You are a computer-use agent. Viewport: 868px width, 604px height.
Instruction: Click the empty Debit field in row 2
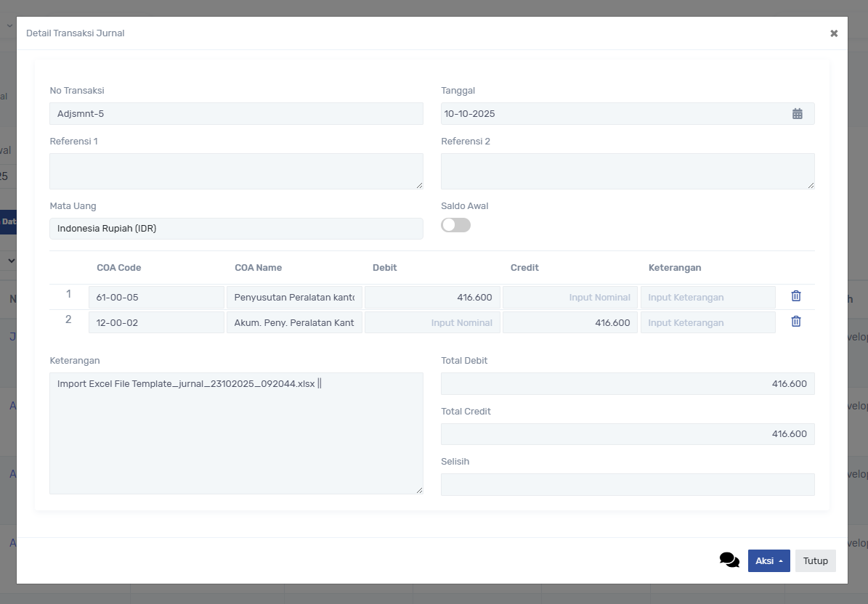point(432,322)
